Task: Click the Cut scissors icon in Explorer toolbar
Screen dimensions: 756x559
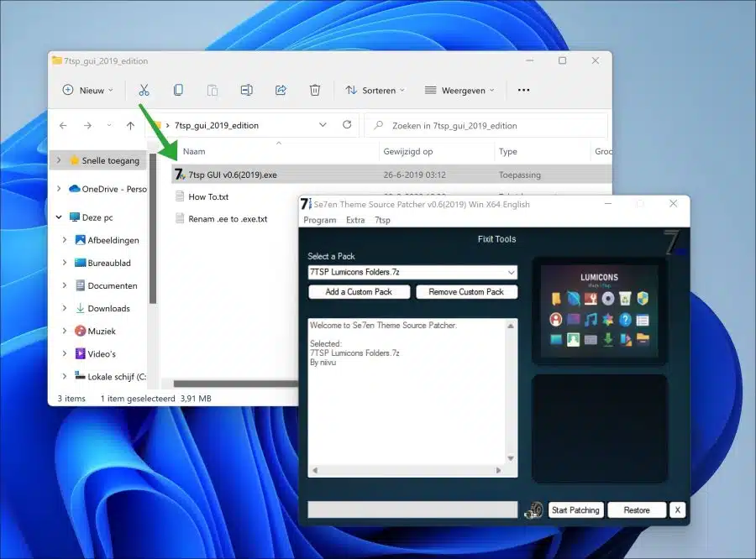Action: [x=144, y=90]
